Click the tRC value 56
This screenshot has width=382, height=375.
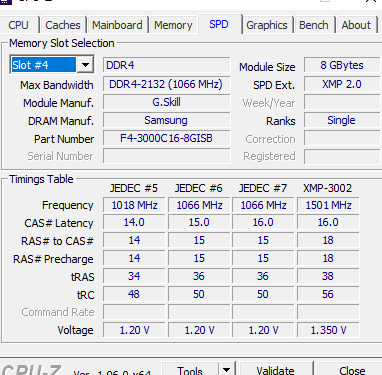[x=328, y=294]
